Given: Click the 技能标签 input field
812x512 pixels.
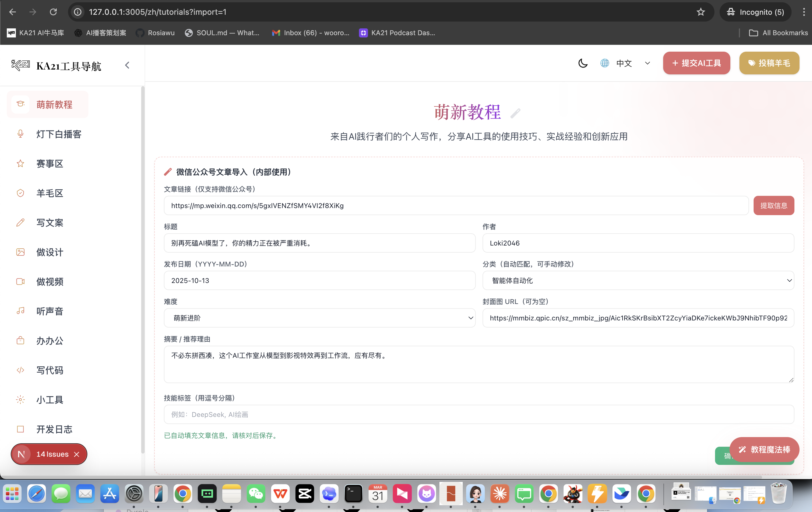Looking at the screenshot, I should (479, 414).
